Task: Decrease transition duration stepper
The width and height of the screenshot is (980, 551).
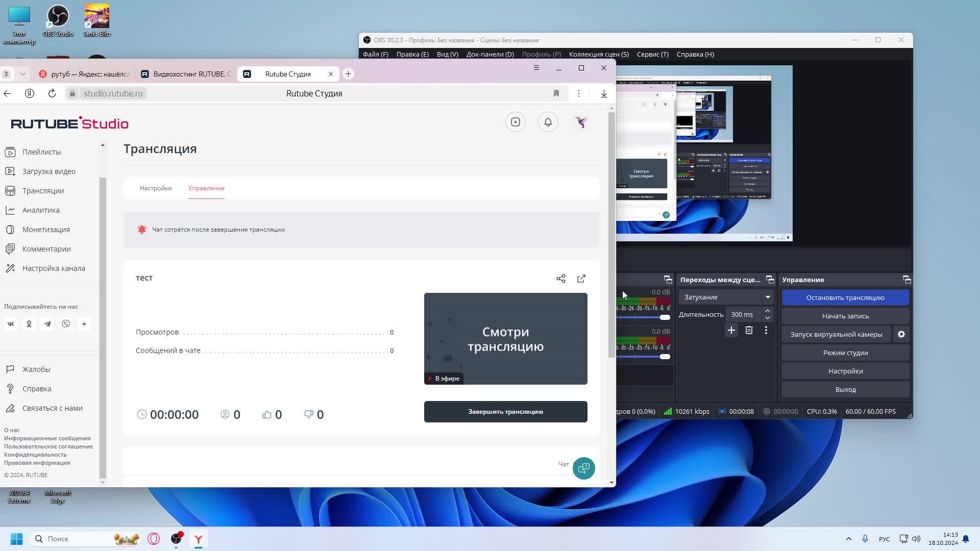Action: coord(767,318)
